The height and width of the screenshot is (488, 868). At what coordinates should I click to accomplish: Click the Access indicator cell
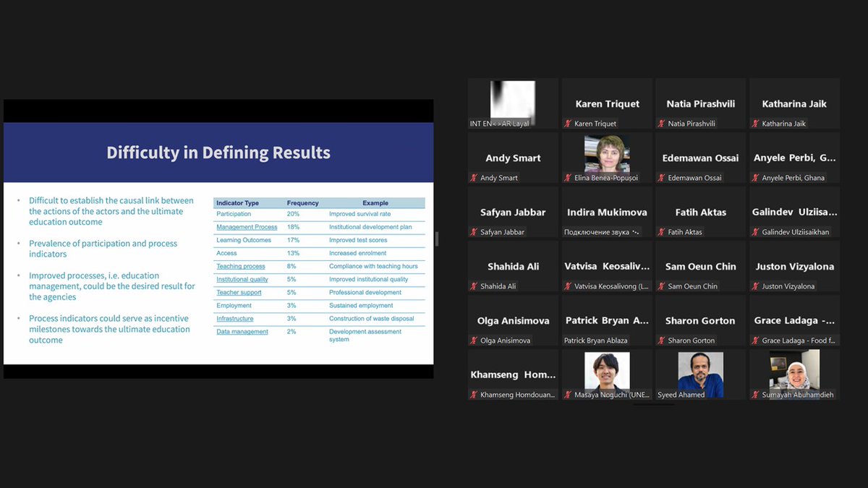click(x=226, y=253)
